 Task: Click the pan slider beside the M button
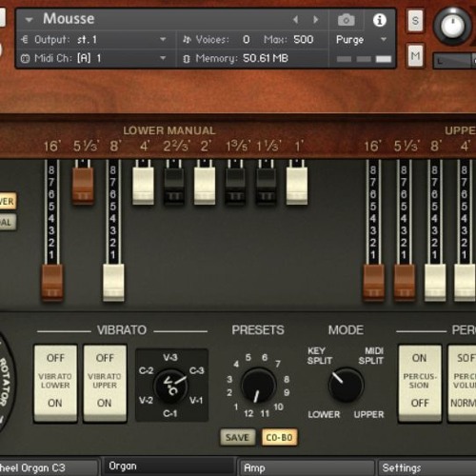[455, 60]
